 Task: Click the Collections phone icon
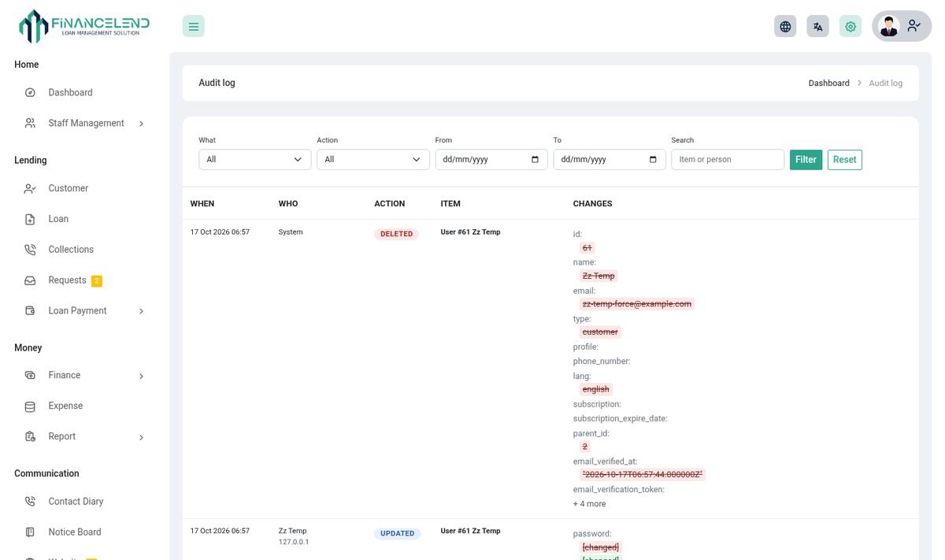point(30,250)
